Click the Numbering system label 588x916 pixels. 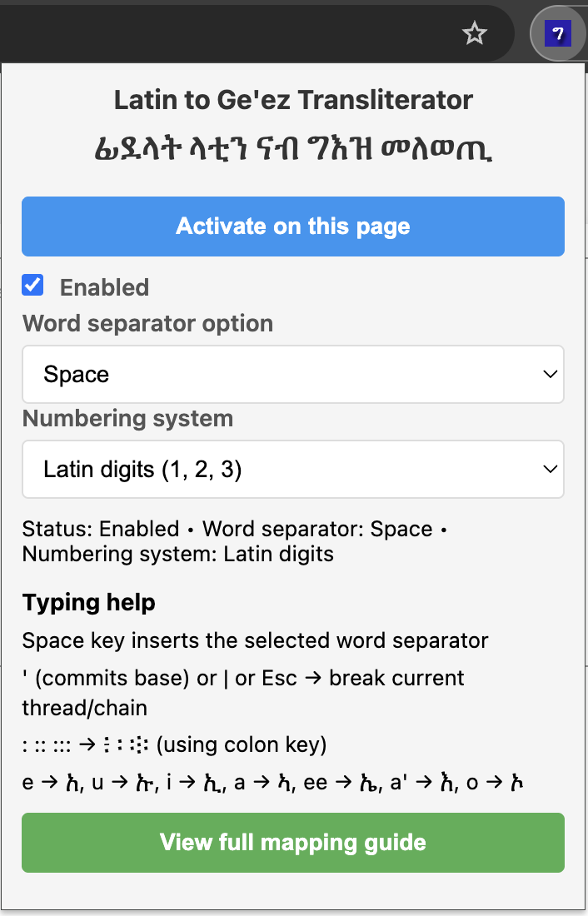pos(127,418)
